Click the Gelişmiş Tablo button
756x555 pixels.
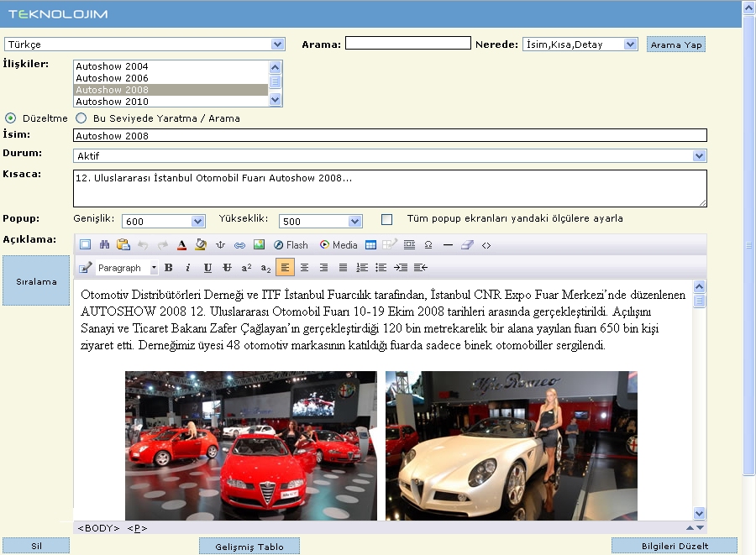pos(249,547)
